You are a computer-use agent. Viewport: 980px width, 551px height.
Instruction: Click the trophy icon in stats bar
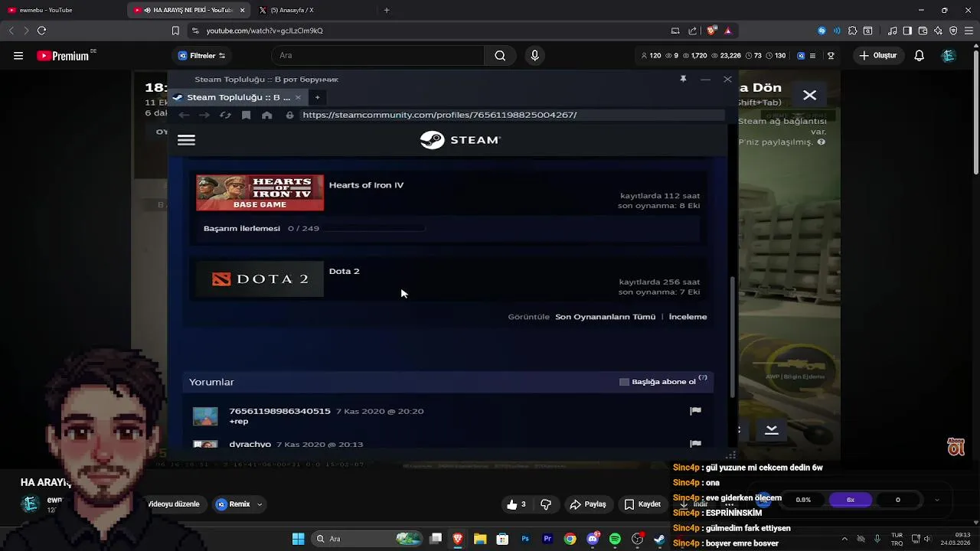coord(831,56)
